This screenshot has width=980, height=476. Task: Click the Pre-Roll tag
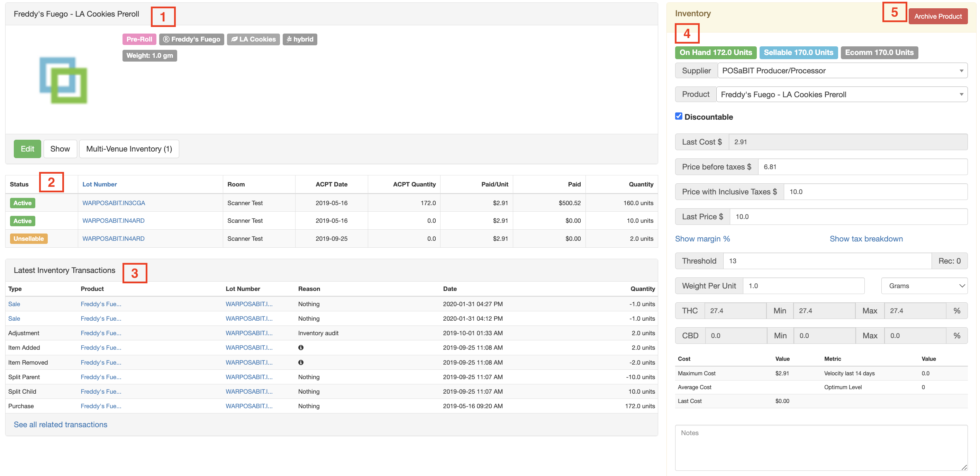(x=139, y=39)
